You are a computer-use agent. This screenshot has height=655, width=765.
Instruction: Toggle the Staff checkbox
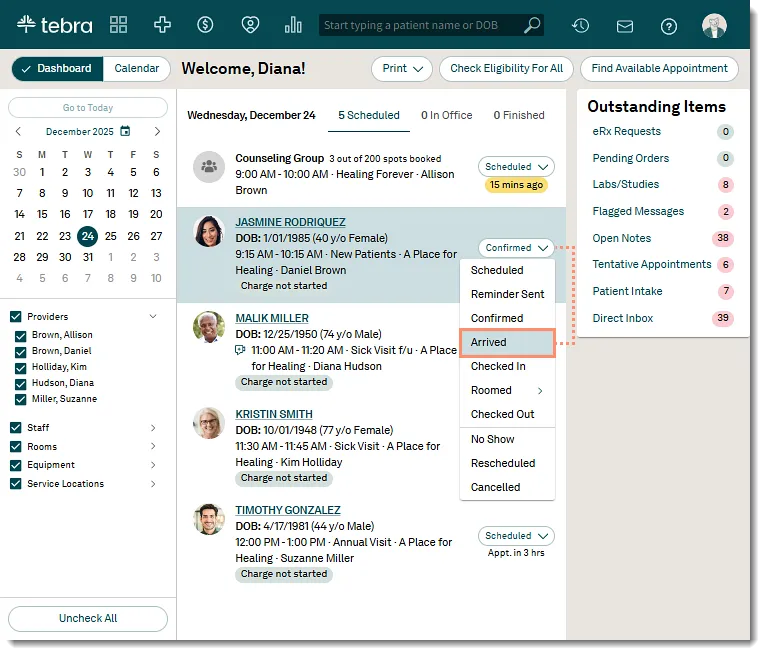click(16, 428)
